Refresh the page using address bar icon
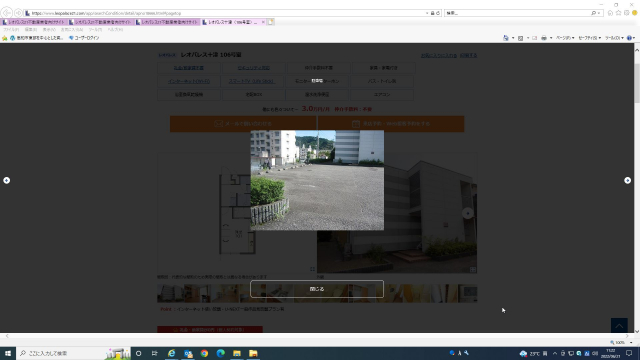This screenshot has width=640, height=360. [x=438, y=13]
